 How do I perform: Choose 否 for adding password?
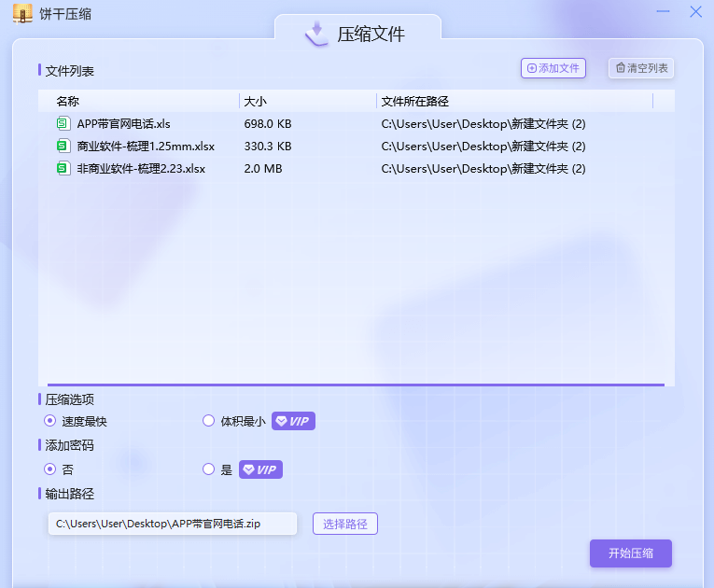[x=50, y=469]
